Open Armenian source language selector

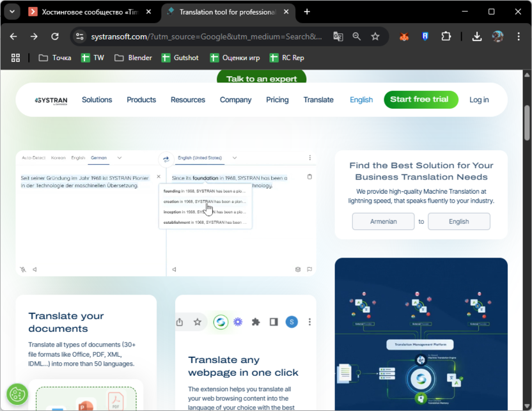click(384, 221)
